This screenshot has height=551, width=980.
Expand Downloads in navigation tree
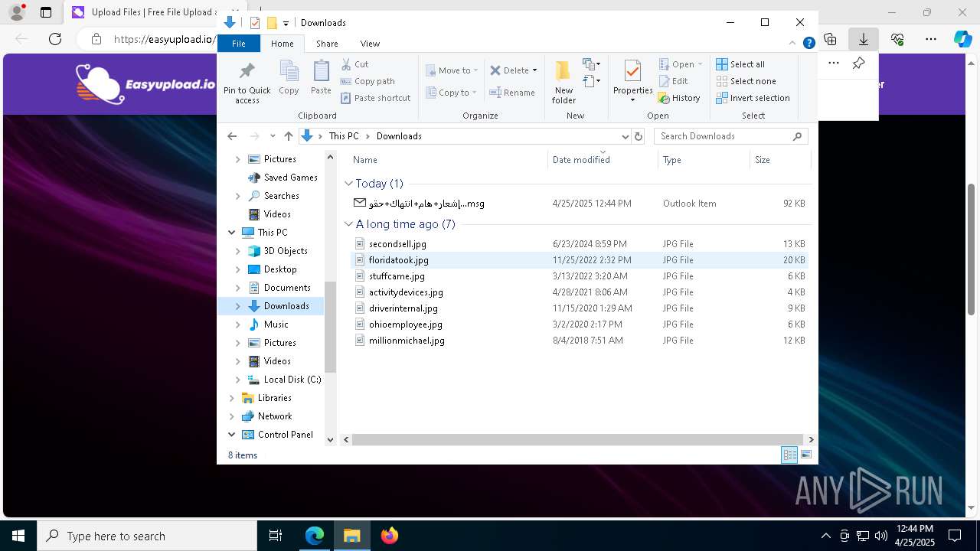click(x=237, y=306)
